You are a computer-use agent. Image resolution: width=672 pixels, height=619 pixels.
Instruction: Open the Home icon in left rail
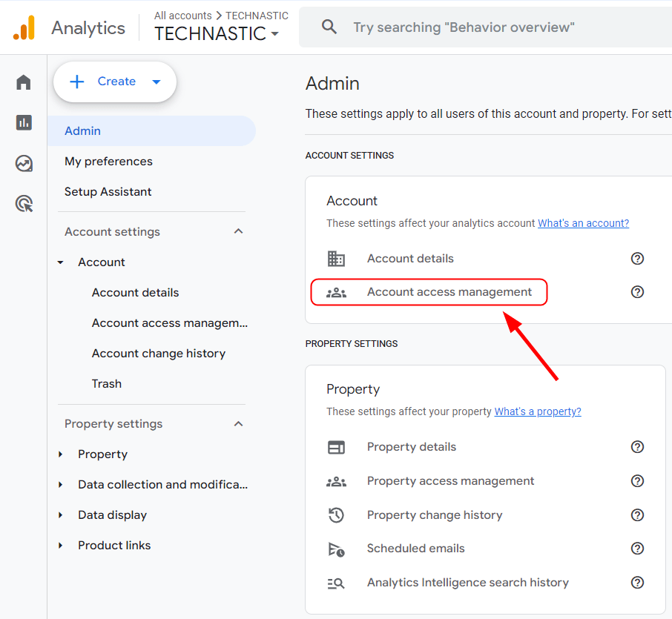(24, 82)
